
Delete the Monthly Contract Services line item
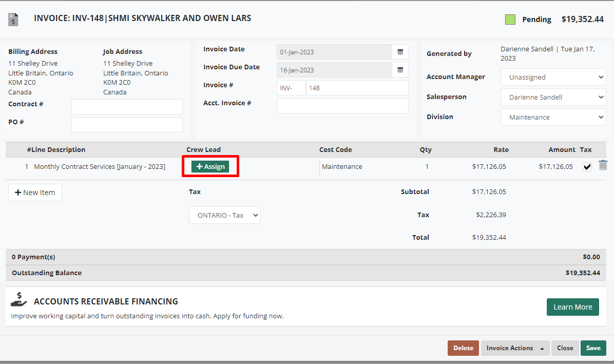pos(603,165)
